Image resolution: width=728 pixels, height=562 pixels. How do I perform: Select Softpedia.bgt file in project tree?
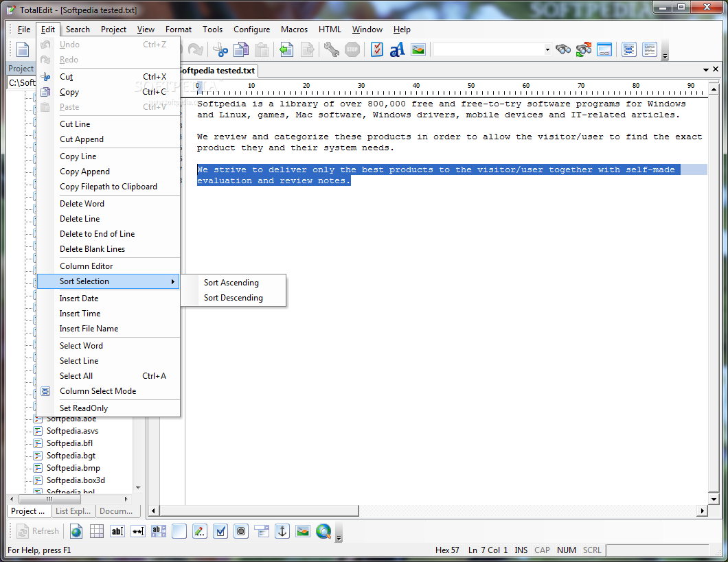[71, 456]
